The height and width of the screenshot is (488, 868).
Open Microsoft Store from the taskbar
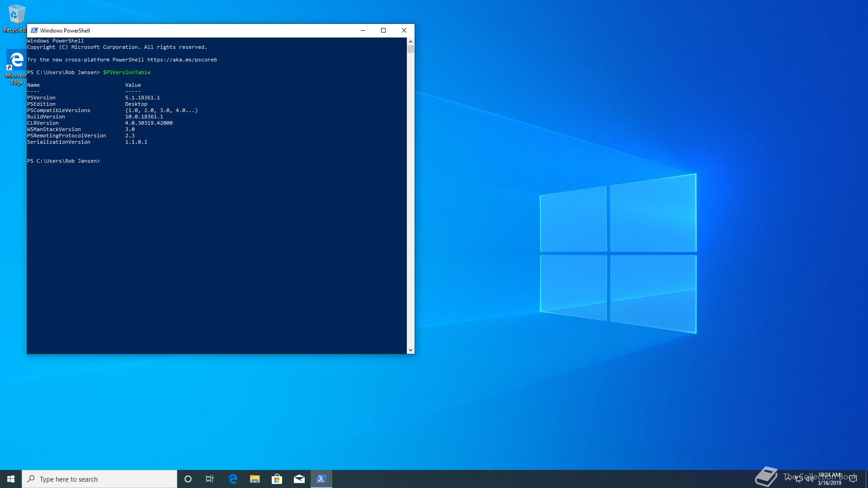coord(277,479)
